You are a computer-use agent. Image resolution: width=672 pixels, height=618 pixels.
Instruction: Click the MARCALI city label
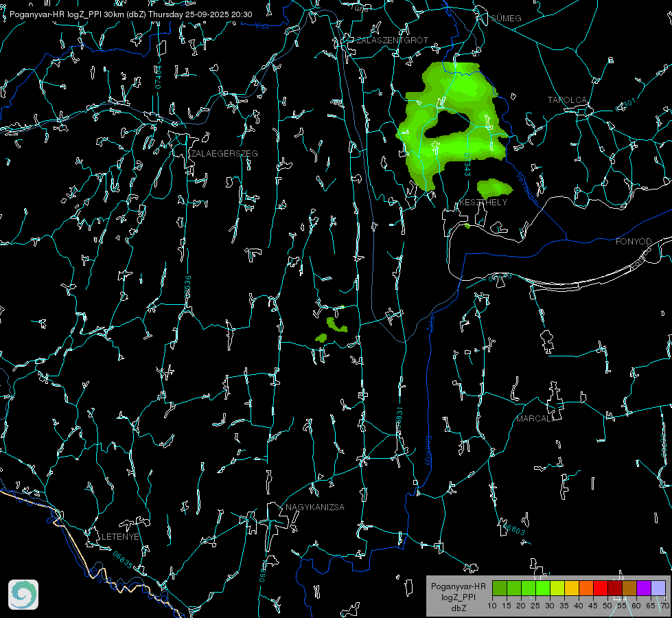[535, 419]
